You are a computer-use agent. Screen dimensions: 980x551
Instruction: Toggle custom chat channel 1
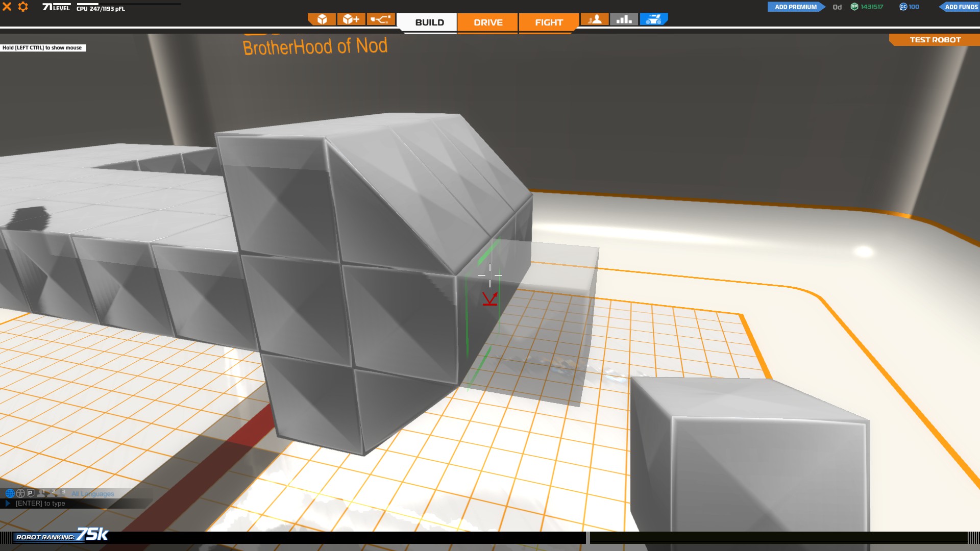41,493
